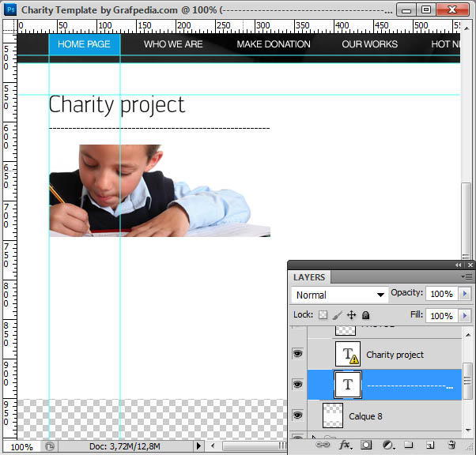Viewport: 476px width, 455px height.
Task: Create new adjustment layer icon
Action: 388,445
